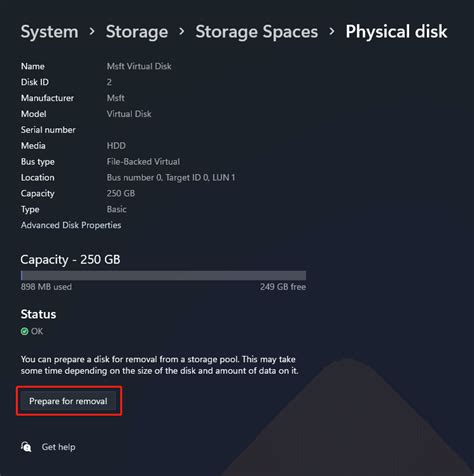This screenshot has width=474, height=476.
Task: Click the capacity usage bar
Action: 163,275
